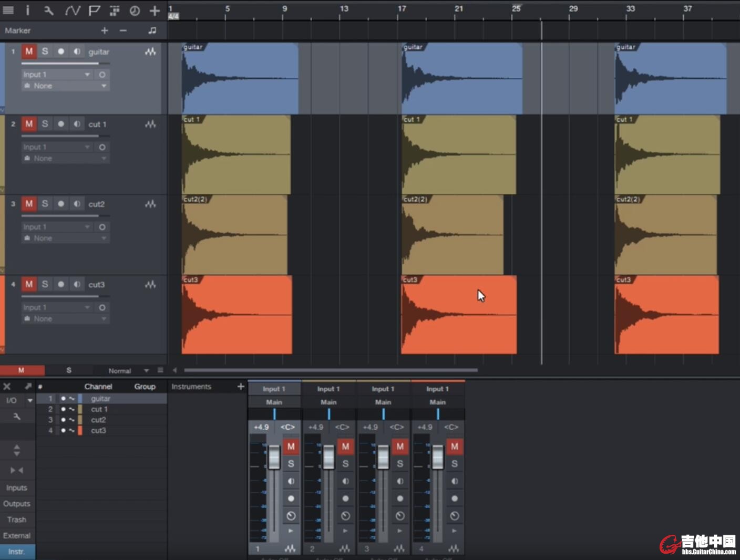Select guitar row in channel list
740x560 pixels.
coord(102,399)
